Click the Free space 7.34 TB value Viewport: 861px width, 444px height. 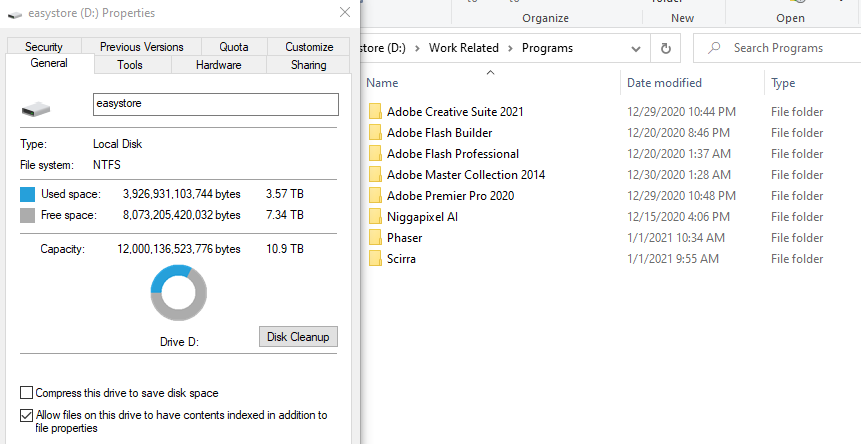[285, 215]
